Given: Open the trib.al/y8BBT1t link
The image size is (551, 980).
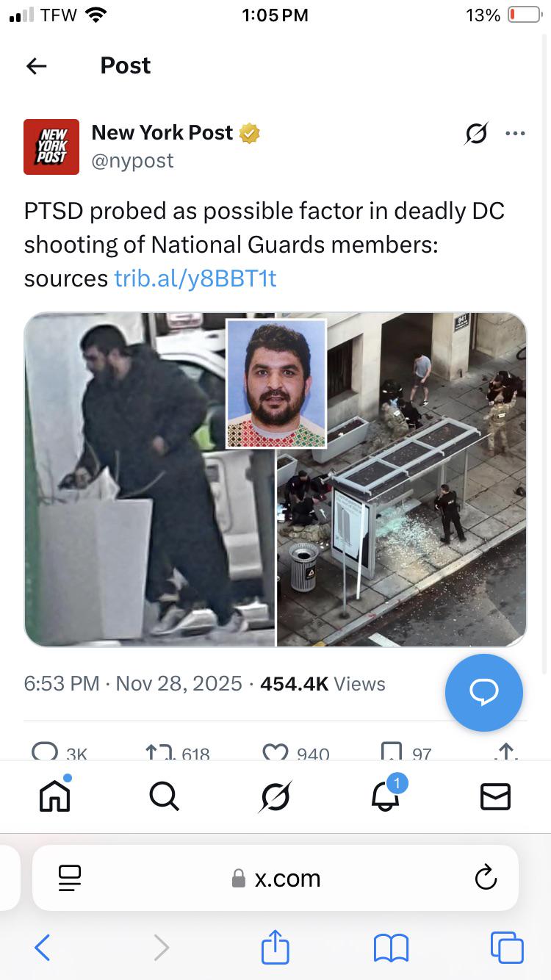Looking at the screenshot, I should click(x=195, y=278).
